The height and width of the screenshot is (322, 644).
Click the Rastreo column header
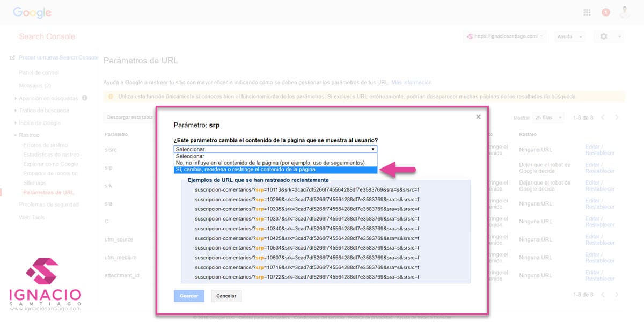(x=528, y=134)
